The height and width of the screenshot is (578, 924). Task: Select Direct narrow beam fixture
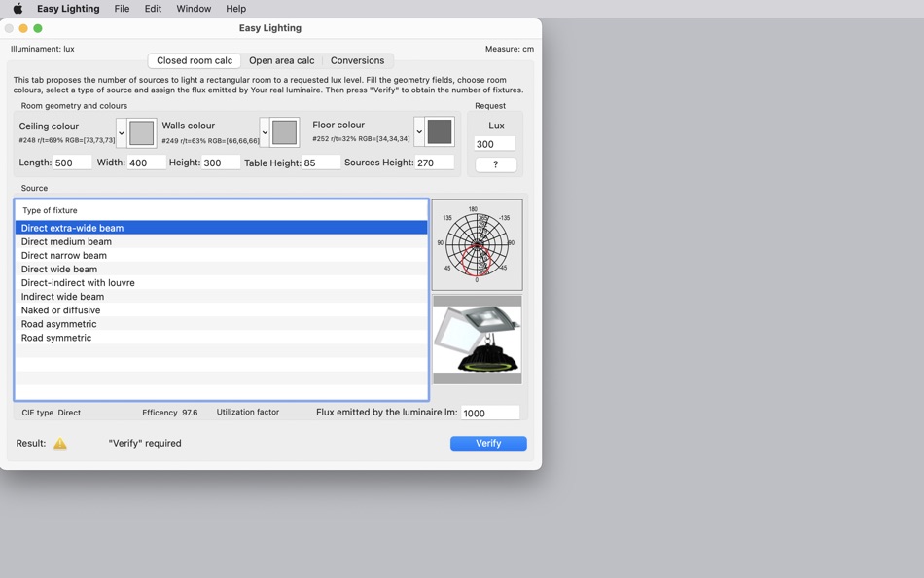[x=222, y=255]
